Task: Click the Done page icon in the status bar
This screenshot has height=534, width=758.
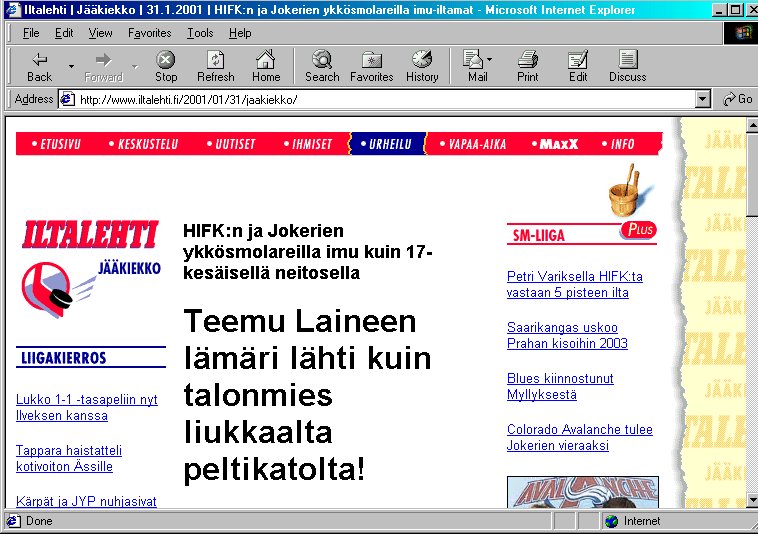Action: (13, 521)
